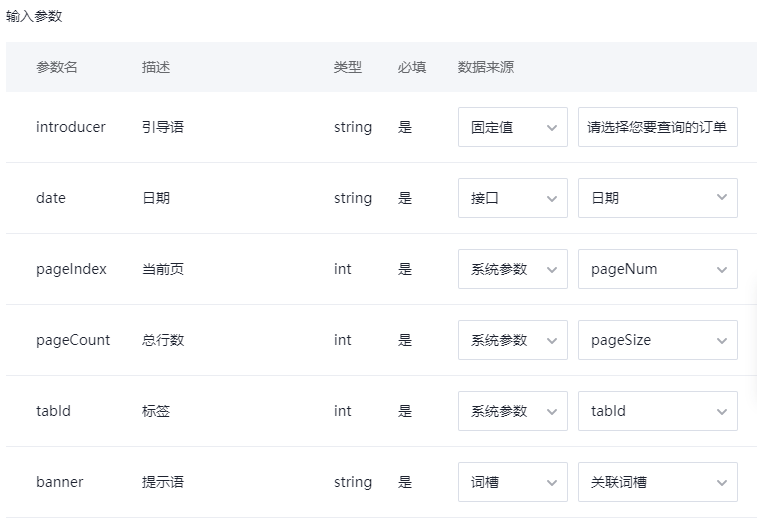
Task: Open tabId row source dropdown showing 系统参数
Action: click(513, 411)
